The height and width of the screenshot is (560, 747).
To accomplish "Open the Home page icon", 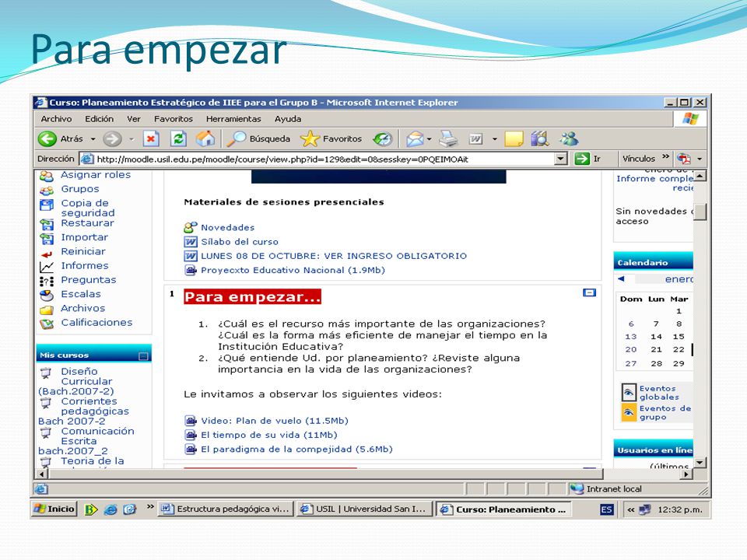I will (205, 139).
